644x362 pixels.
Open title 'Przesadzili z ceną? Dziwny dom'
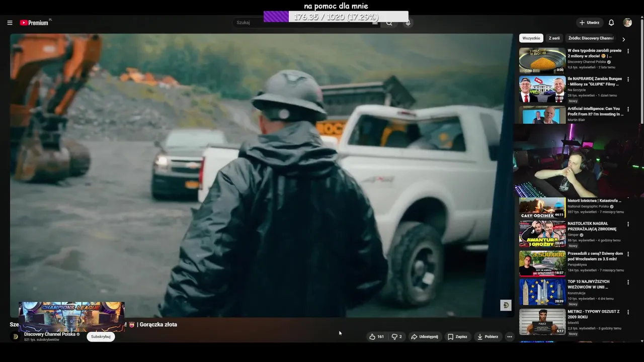[x=595, y=256]
